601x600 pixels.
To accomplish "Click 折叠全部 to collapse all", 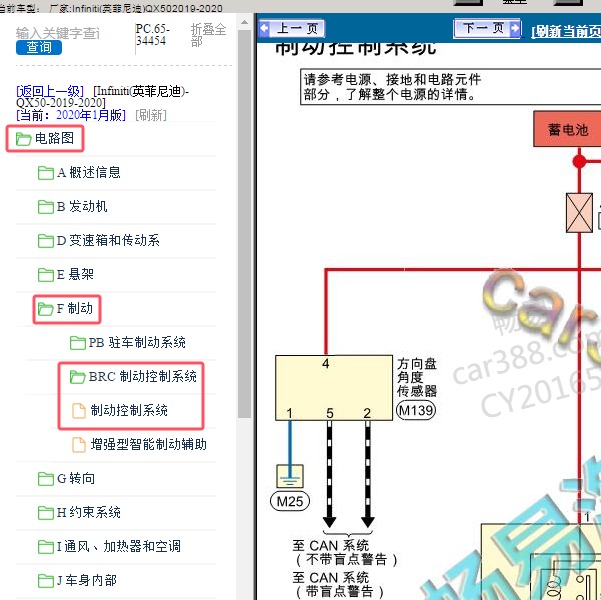I will pyautogui.click(x=208, y=35).
